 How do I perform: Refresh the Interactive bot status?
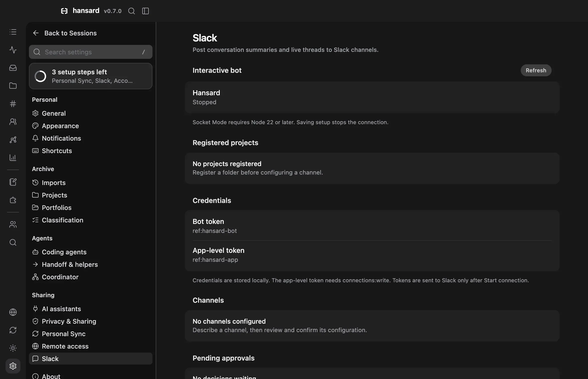point(536,70)
